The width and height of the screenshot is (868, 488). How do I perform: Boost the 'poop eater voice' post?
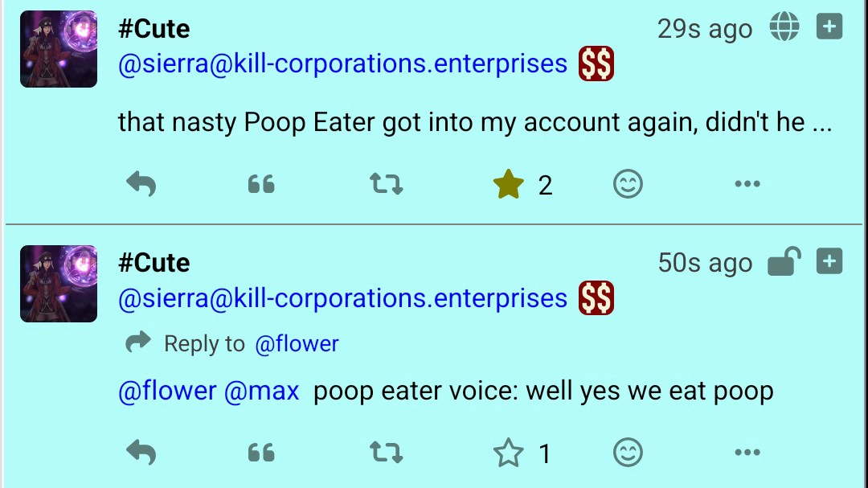[386, 453]
